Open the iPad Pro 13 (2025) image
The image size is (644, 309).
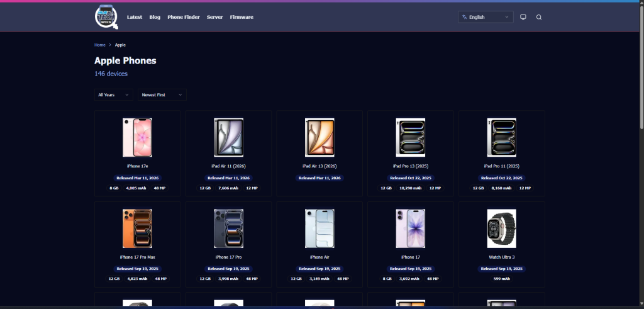(410, 138)
